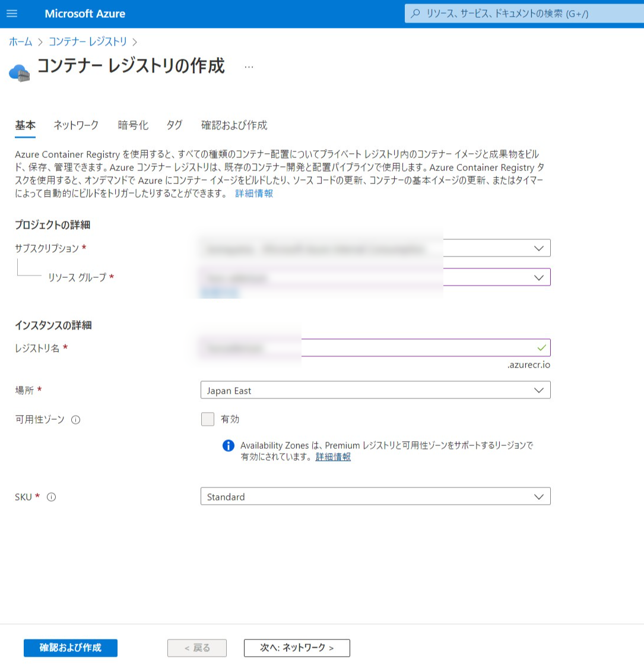Viewport: 644px width, 665px height.
Task: Open the hamburger navigation menu
Action: click(12, 13)
